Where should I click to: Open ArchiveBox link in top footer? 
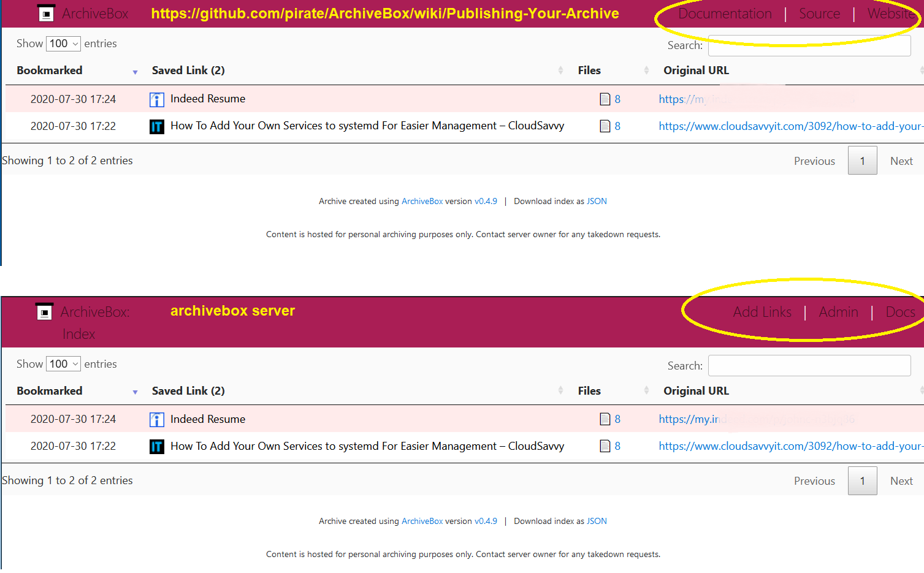click(422, 201)
